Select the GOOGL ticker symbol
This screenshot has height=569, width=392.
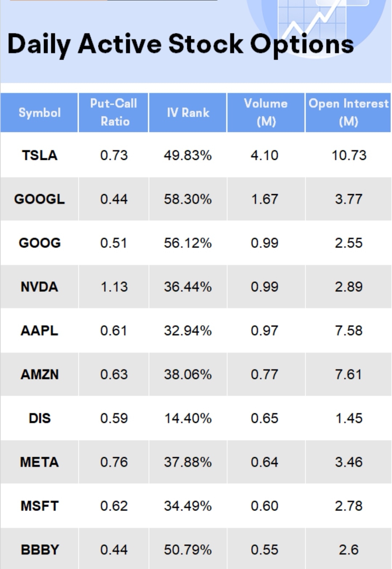click(40, 199)
